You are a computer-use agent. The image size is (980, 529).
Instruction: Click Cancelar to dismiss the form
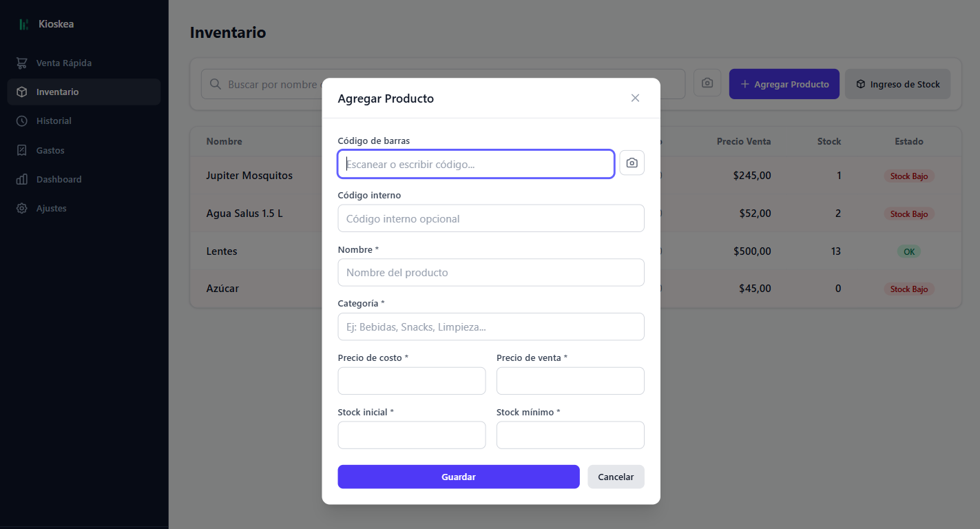(615, 477)
